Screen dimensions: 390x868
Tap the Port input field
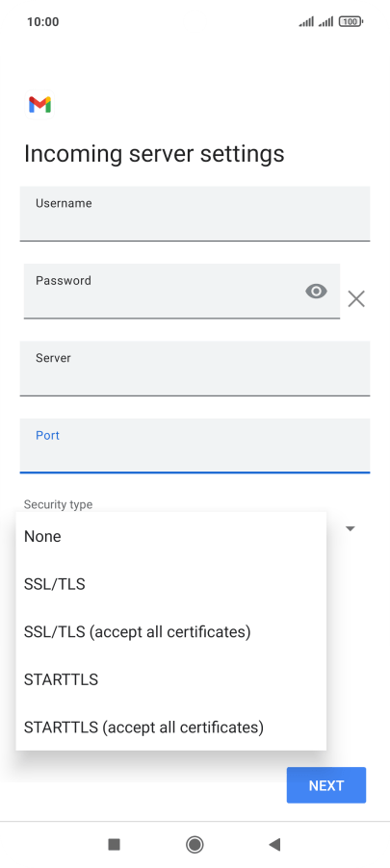[195, 447]
